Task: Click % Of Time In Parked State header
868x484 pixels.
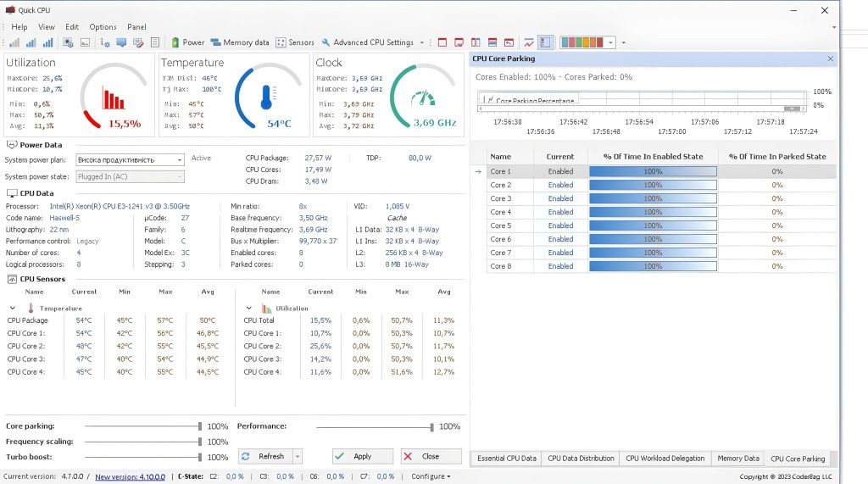Action: (x=777, y=157)
